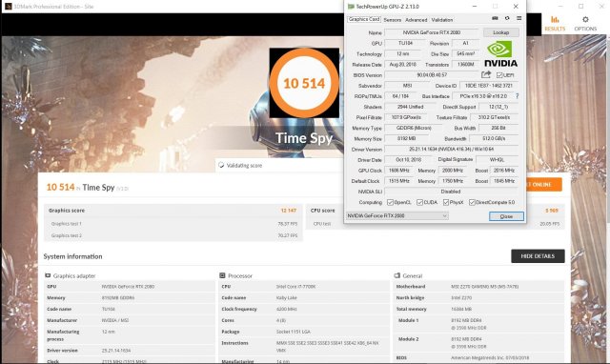610x364 pixels.
Task: Click the GPU Clock value in GPU-Z
Action: click(399, 171)
